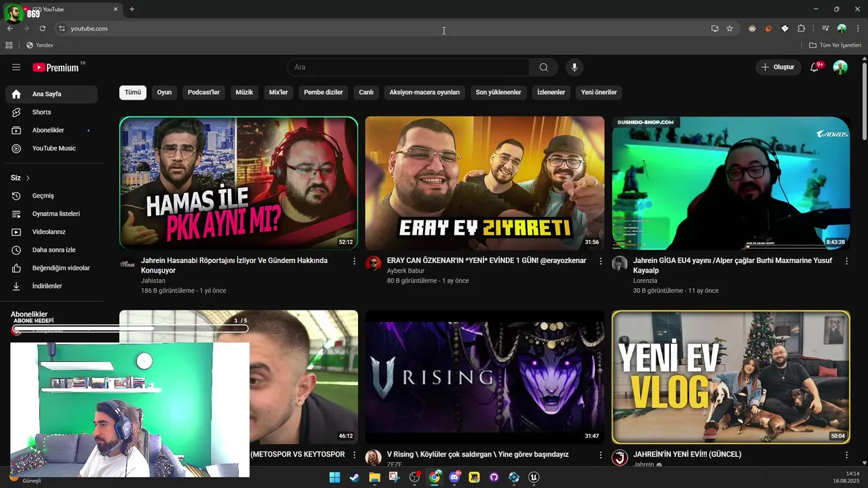Image resolution: width=868 pixels, height=488 pixels.
Task: Select the Yeni öneriler chip
Action: pos(599,92)
